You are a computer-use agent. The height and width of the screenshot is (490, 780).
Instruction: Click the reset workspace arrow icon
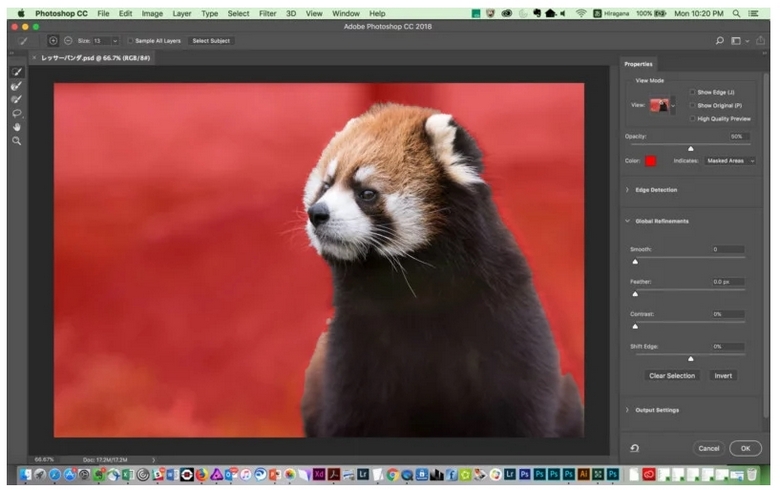click(x=635, y=448)
